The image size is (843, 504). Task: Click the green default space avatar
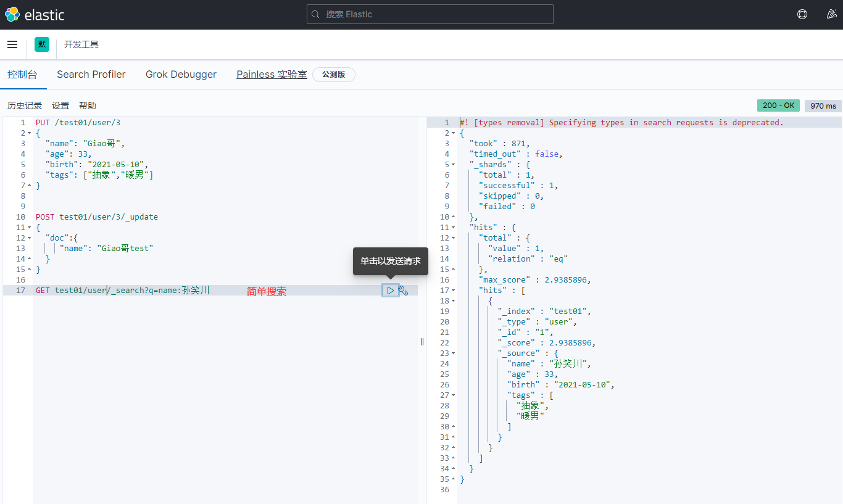[42, 44]
